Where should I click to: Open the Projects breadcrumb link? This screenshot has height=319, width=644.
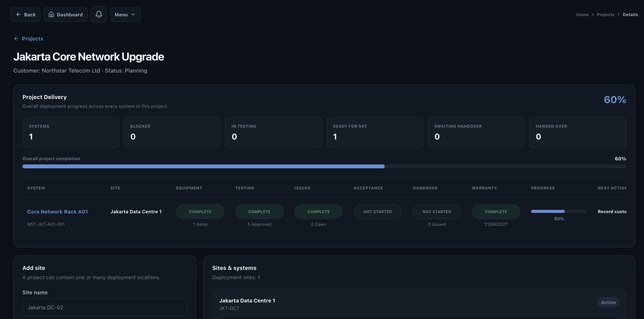[605, 14]
